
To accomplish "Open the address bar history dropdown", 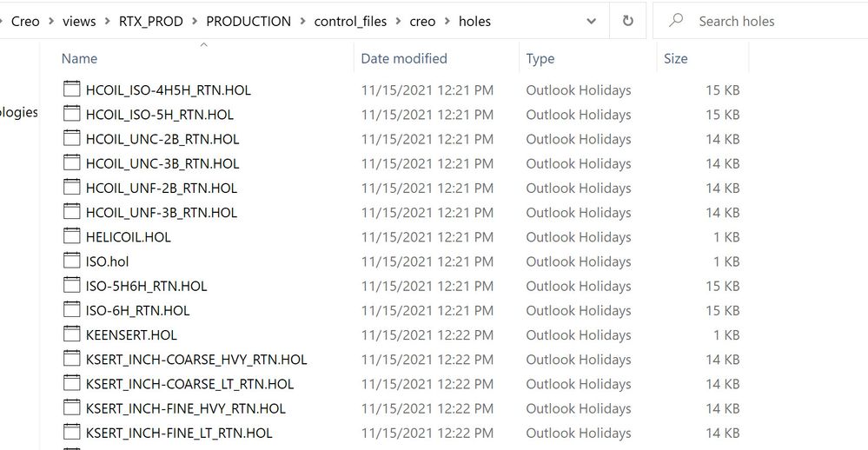I will tap(591, 22).
